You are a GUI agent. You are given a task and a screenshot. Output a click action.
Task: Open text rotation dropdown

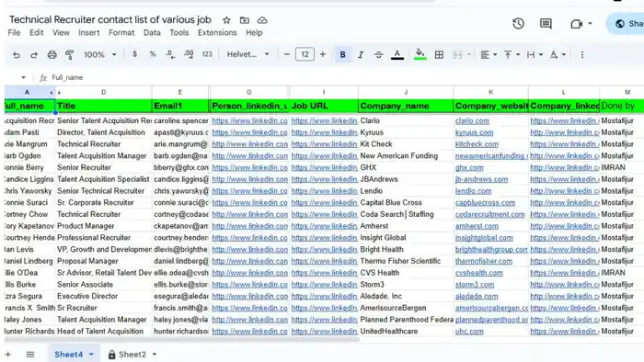(558, 54)
